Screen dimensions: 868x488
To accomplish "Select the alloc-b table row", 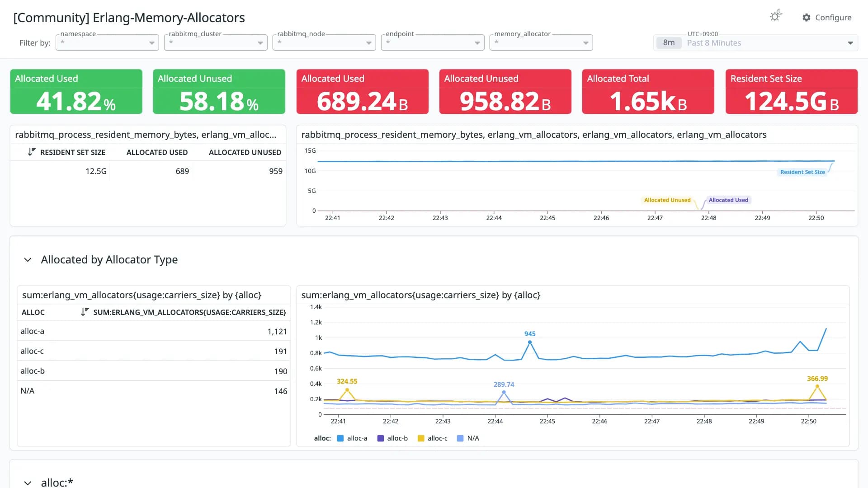I will pyautogui.click(x=154, y=371).
